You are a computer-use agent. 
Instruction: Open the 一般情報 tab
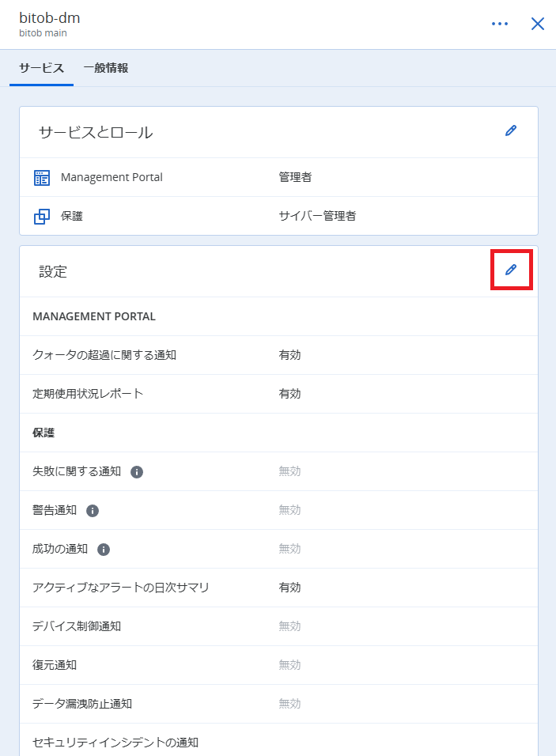click(x=106, y=68)
